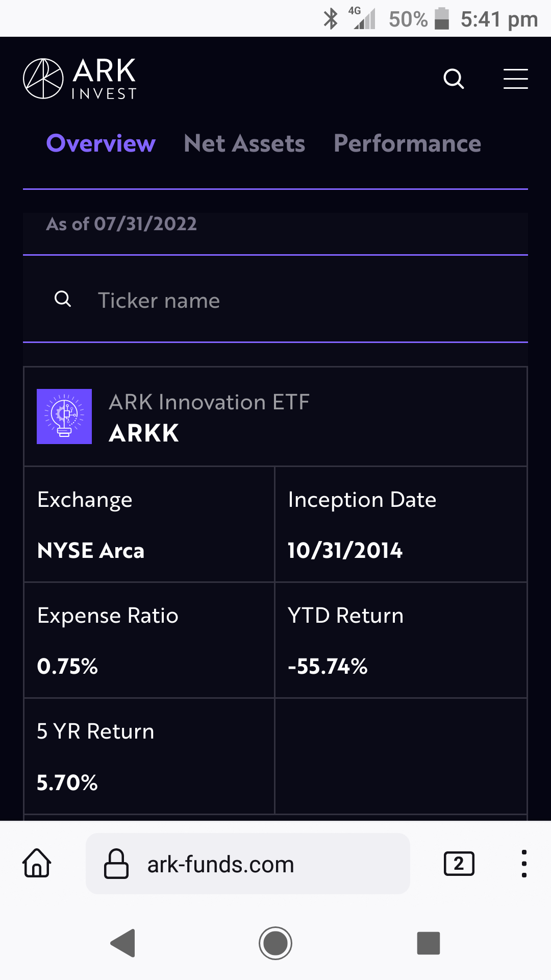
Task: Focus the Ticker name search field
Action: pos(275,300)
